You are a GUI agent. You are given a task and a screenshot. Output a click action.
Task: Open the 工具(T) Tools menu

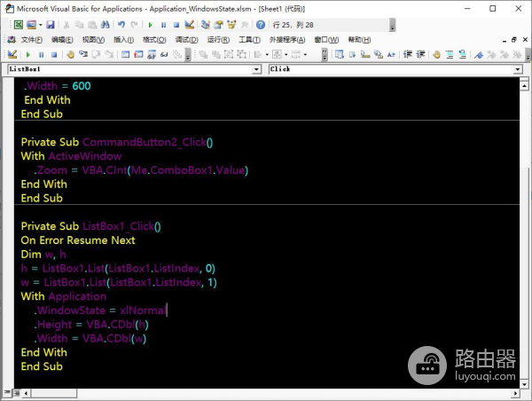pos(249,40)
